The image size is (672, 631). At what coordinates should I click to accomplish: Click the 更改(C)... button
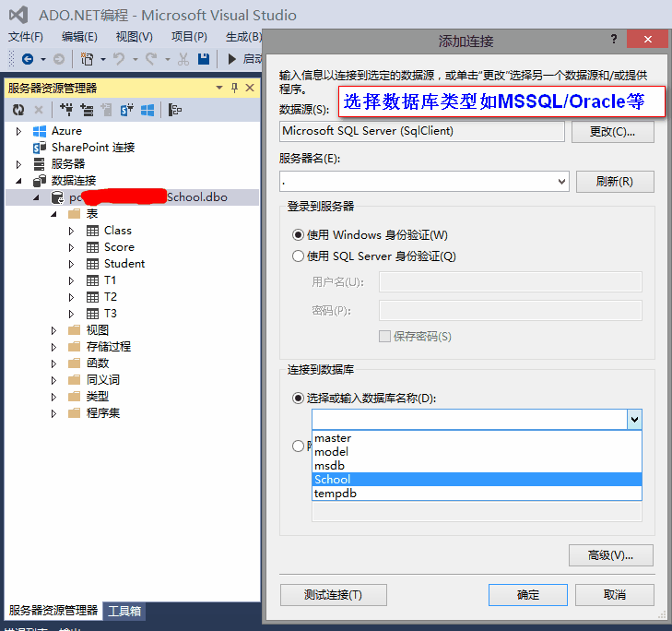point(612,132)
